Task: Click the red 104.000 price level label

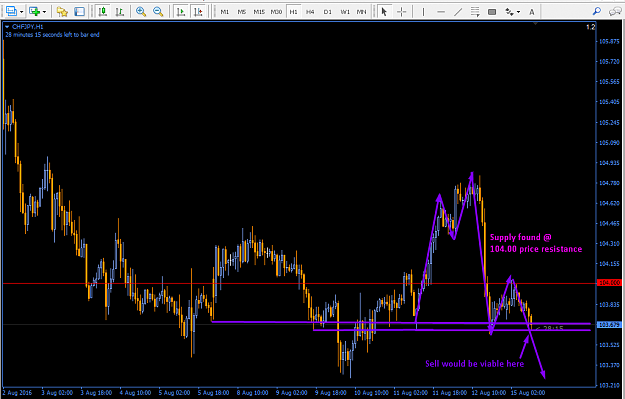Action: (609, 283)
